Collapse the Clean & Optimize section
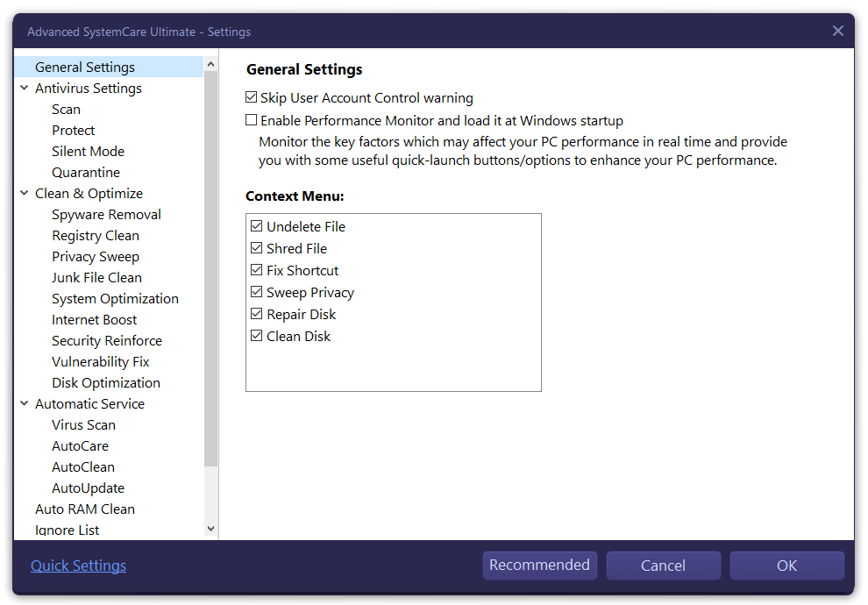868x605 pixels. (x=24, y=193)
